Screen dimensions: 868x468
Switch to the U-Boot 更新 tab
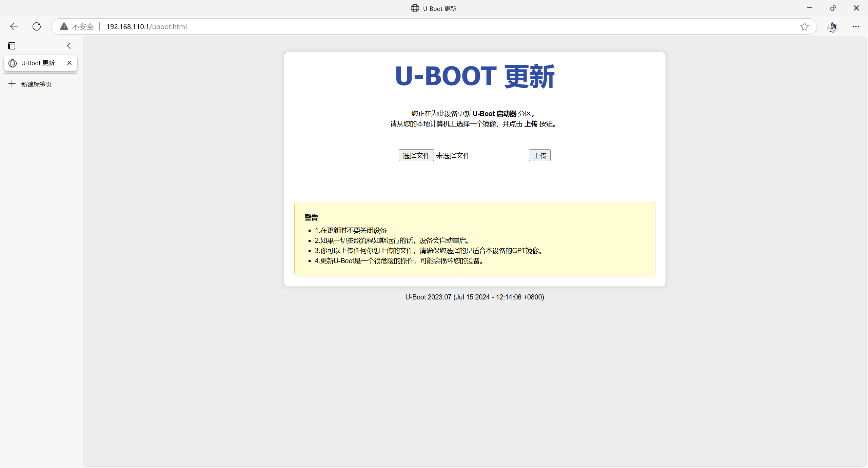(38, 63)
